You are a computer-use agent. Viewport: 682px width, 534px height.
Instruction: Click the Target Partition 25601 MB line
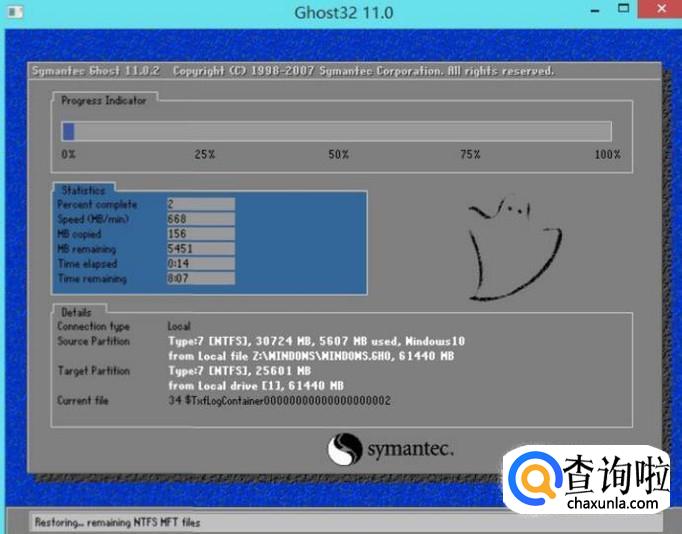coord(240,371)
